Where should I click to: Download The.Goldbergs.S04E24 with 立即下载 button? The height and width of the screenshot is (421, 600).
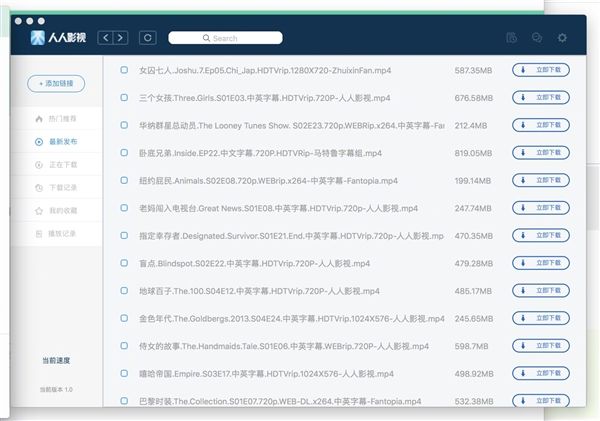(x=541, y=318)
